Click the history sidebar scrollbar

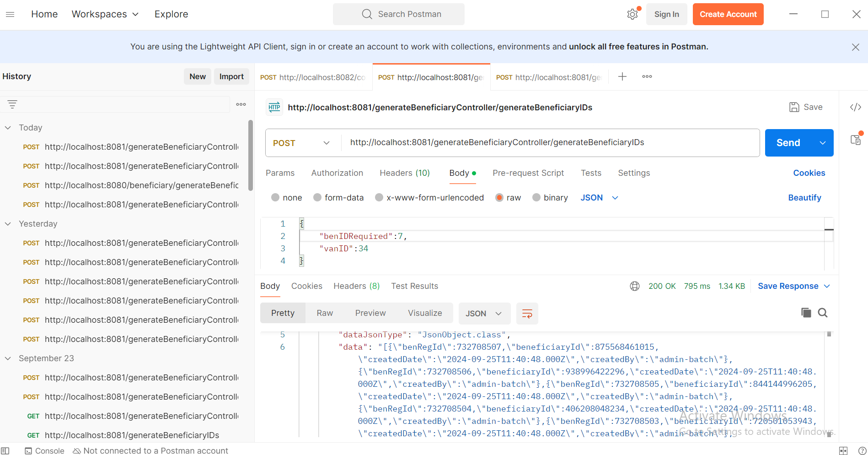pos(250,156)
